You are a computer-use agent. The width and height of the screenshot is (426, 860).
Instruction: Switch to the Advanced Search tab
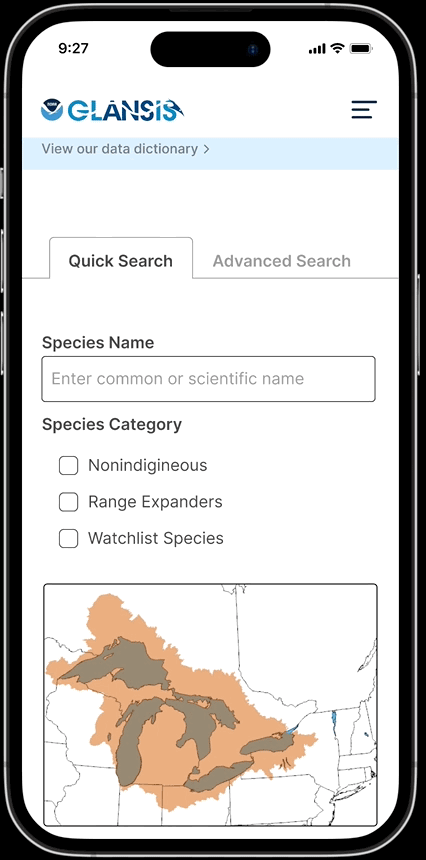click(x=282, y=261)
